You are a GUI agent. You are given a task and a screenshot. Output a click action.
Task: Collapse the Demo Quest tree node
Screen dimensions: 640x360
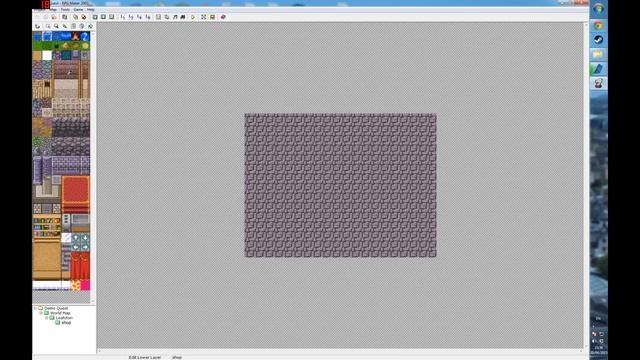[35, 308]
